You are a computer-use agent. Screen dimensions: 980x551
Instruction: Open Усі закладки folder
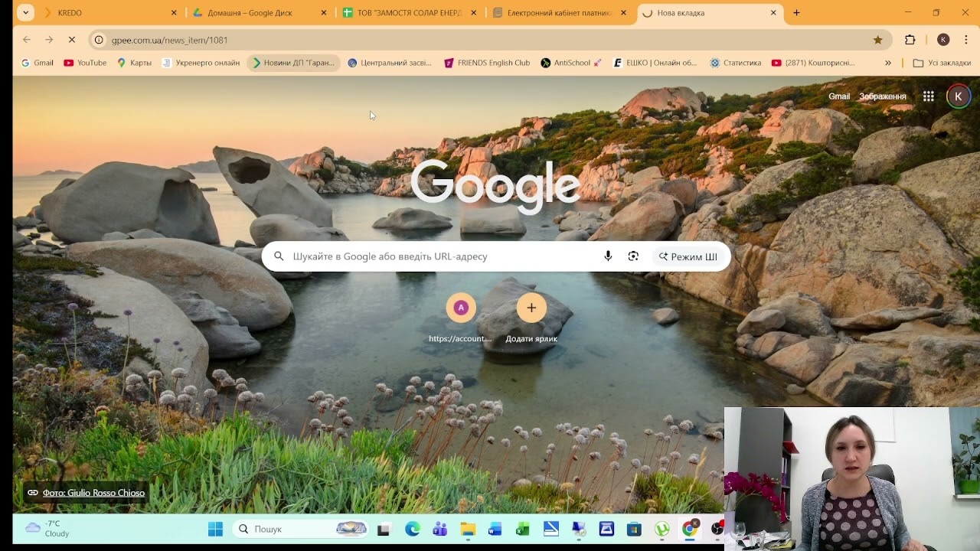click(x=942, y=63)
